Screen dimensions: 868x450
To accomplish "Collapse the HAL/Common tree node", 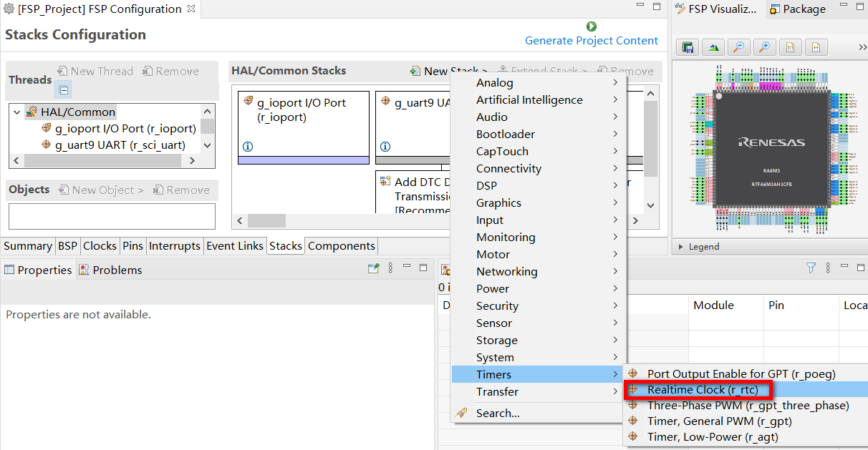I will (x=17, y=112).
